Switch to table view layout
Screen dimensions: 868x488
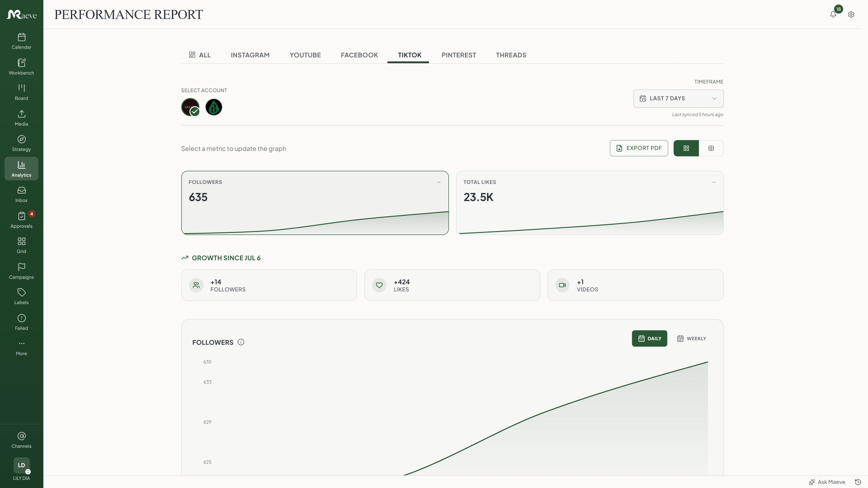pos(711,148)
